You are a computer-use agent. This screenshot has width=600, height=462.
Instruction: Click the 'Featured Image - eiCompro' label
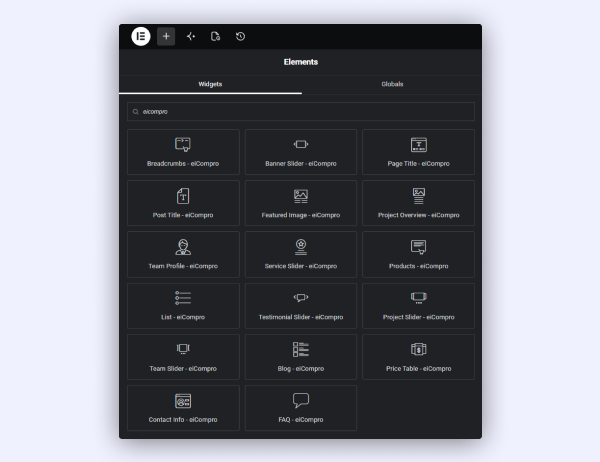tap(301, 215)
